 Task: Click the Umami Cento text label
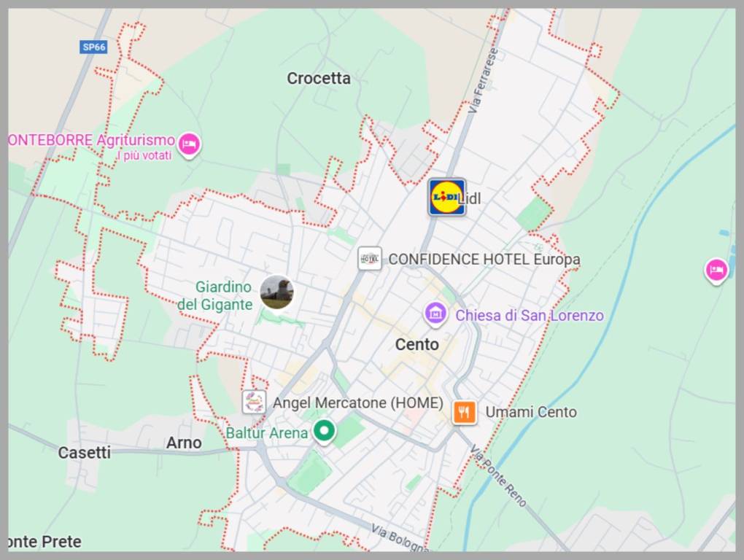tap(531, 412)
